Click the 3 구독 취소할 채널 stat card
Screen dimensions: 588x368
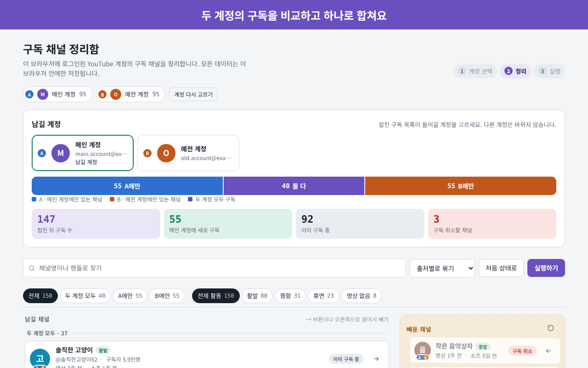point(492,224)
